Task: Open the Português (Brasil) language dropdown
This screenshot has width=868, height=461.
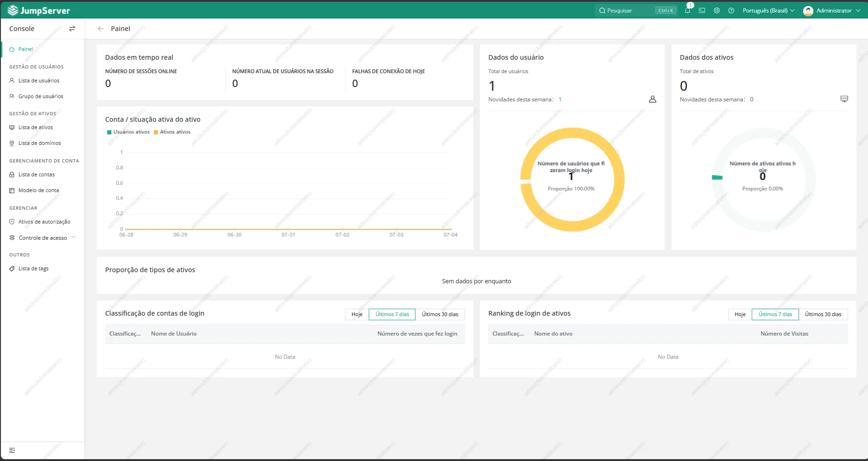Action: 768,11
